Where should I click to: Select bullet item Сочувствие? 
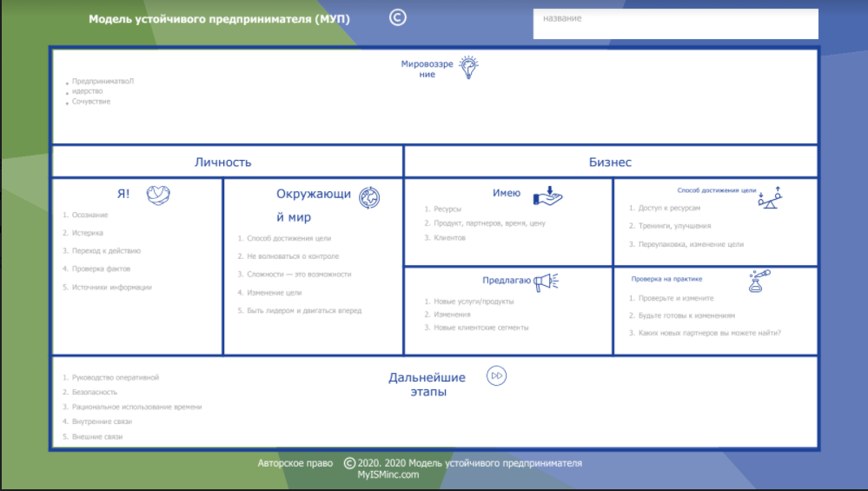click(x=90, y=102)
